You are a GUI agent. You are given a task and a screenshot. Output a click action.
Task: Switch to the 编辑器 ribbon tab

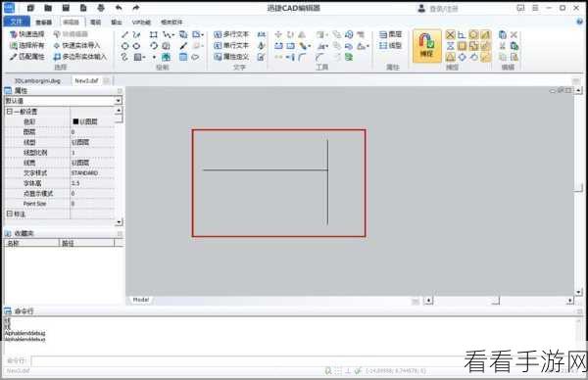71,23
